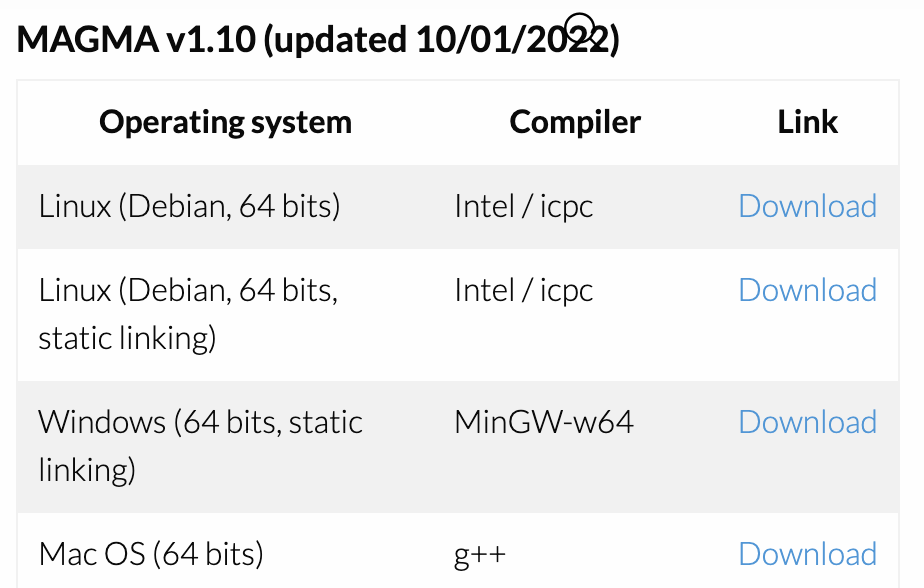This screenshot has height=588, width=924.
Task: Select the first Intel / icpc compiler cell
Action: (524, 206)
